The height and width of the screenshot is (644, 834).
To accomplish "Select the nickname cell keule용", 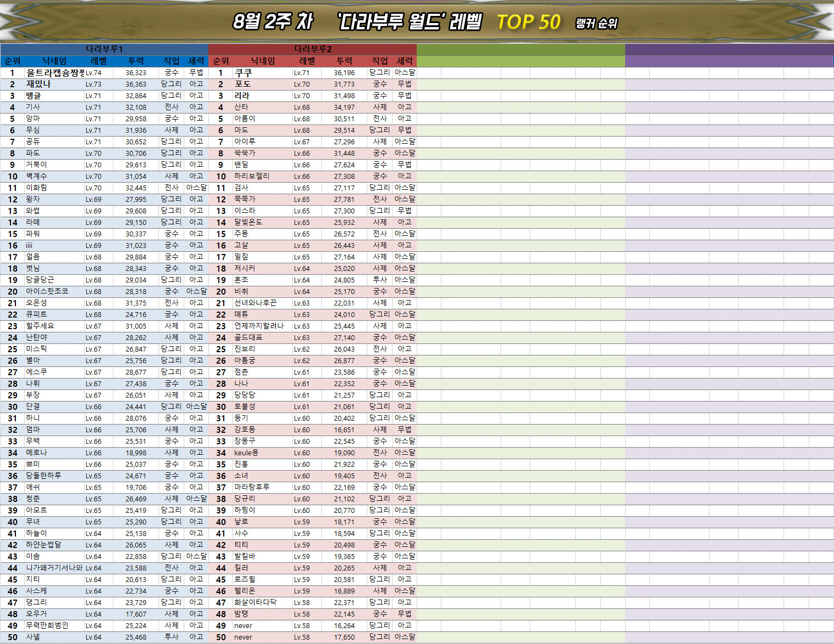I will [x=246, y=453].
